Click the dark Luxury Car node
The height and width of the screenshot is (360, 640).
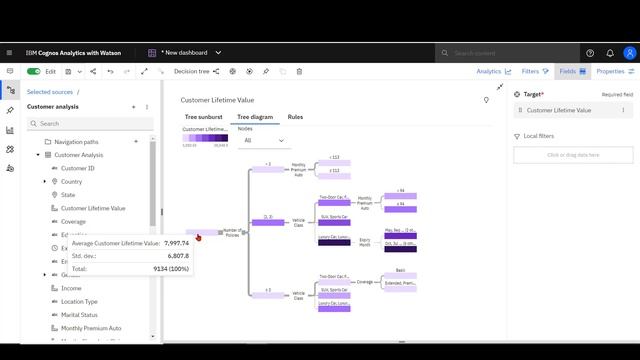[334, 242]
